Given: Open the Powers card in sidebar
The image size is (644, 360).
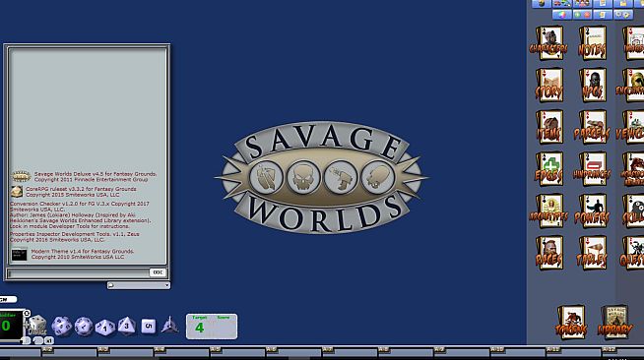Looking at the screenshot, I should [592, 211].
